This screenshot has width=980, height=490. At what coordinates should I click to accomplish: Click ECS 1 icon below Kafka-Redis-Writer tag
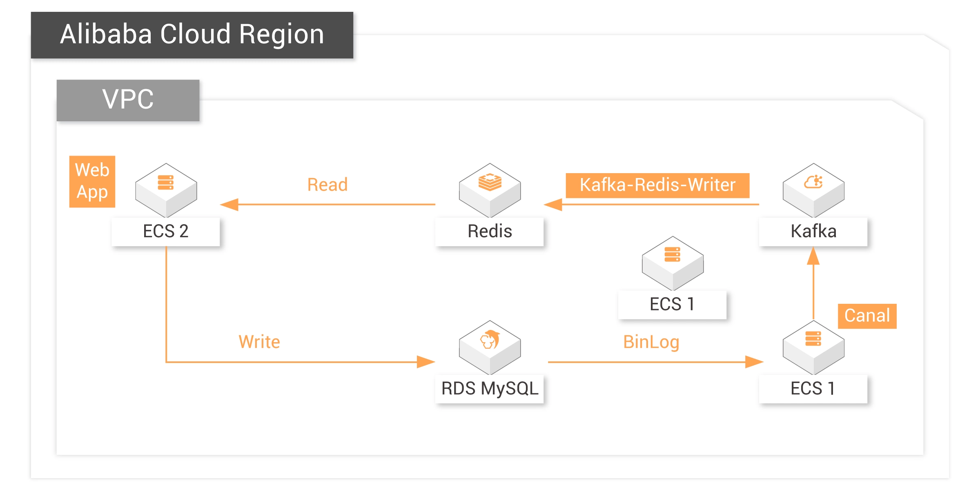(x=673, y=263)
